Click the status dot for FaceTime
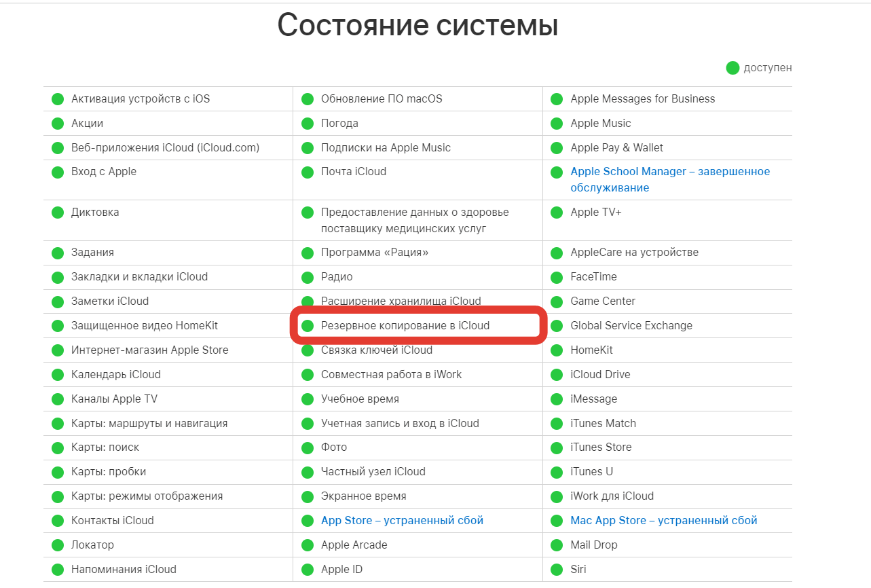The image size is (871, 588). pyautogui.click(x=557, y=277)
